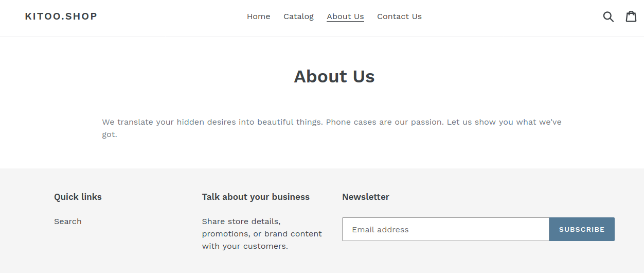Click the Newsletter footer heading
Screen dimensions: 644x273
tap(366, 197)
